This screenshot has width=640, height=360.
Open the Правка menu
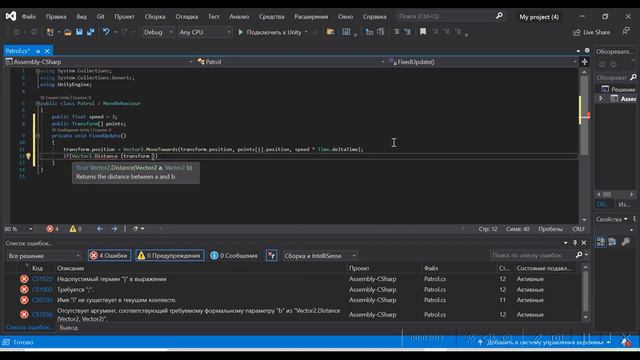click(x=56, y=17)
